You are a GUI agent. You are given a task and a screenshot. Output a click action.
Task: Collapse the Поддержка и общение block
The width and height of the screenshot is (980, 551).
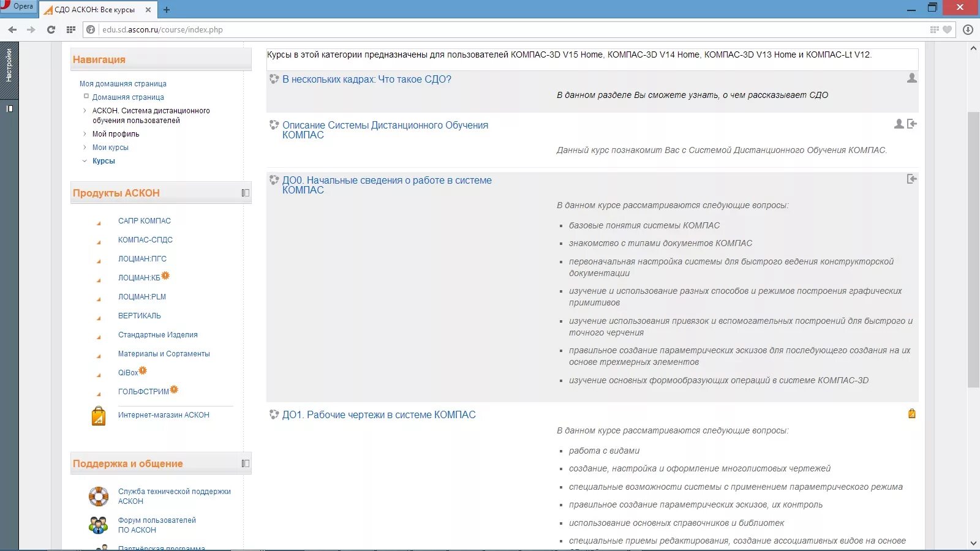[x=245, y=463]
